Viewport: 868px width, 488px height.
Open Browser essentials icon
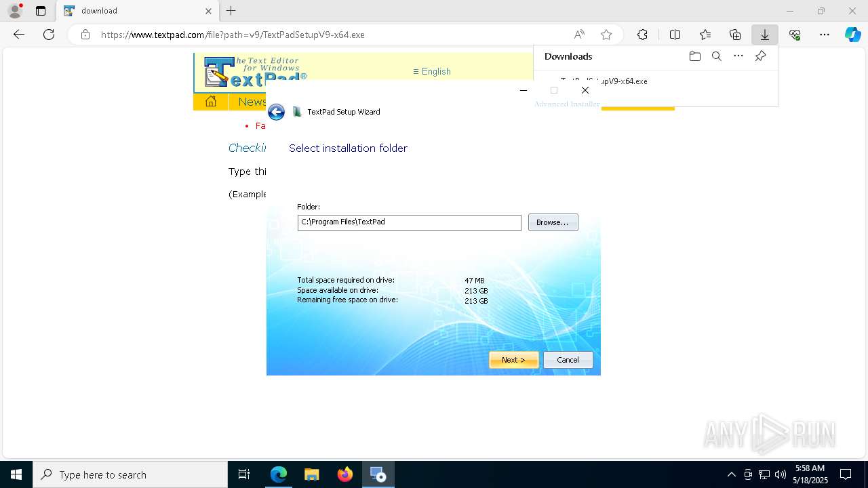pyautogui.click(x=795, y=35)
